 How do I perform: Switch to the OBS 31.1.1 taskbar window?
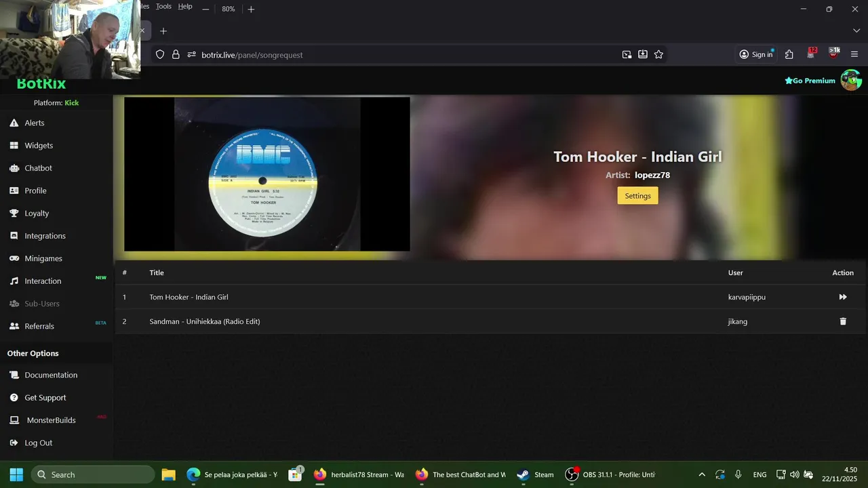(x=610, y=474)
